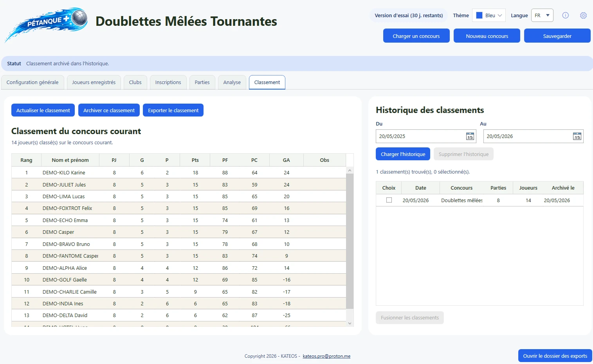Screen dimensions: 593x364
Task: Click the Archivé le column header
Action: click(563, 188)
